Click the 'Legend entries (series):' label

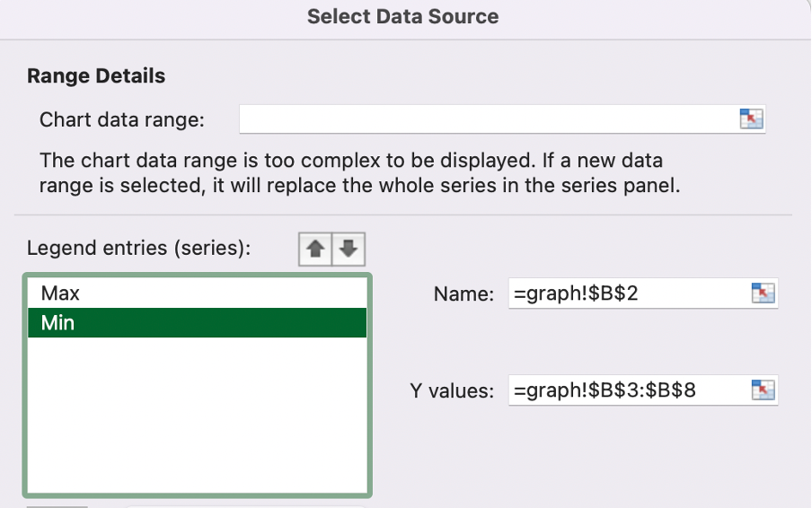click(x=139, y=249)
